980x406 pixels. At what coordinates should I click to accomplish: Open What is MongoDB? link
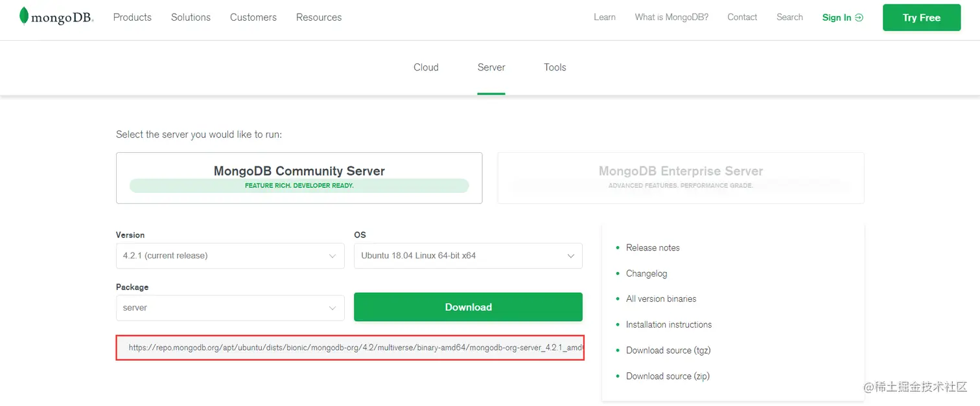[671, 17]
